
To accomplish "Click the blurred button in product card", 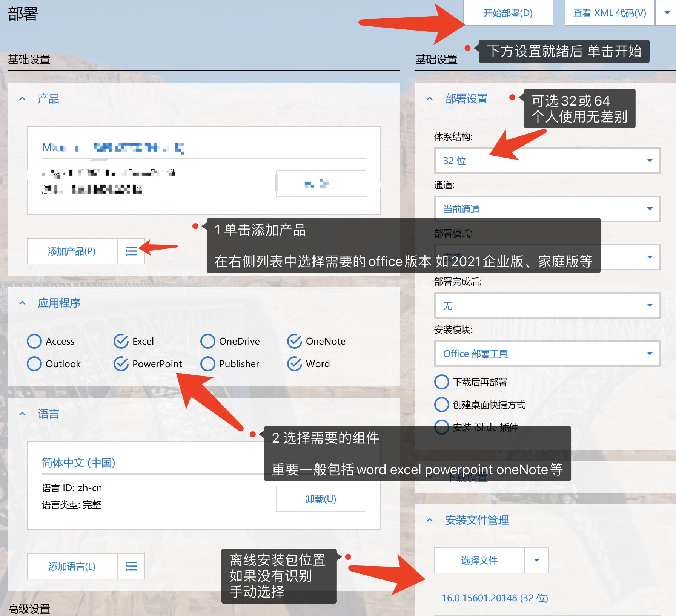I will click(x=321, y=184).
